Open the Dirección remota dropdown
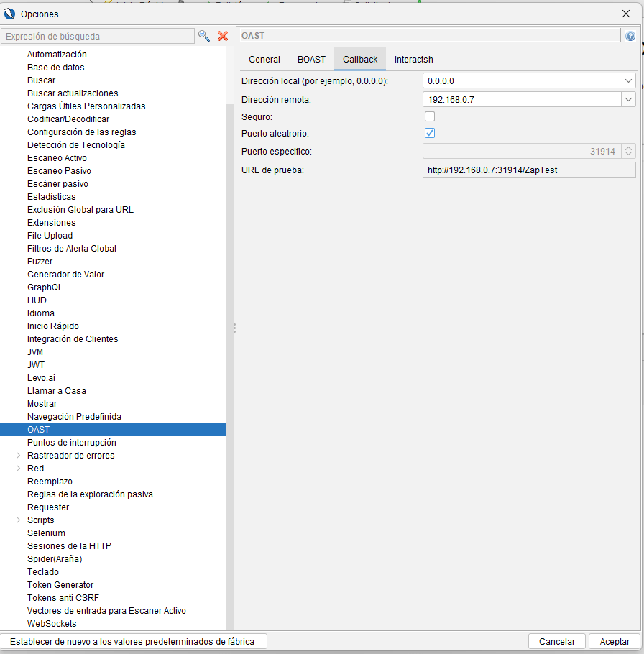Image resolution: width=644 pixels, height=654 pixels. (628, 100)
